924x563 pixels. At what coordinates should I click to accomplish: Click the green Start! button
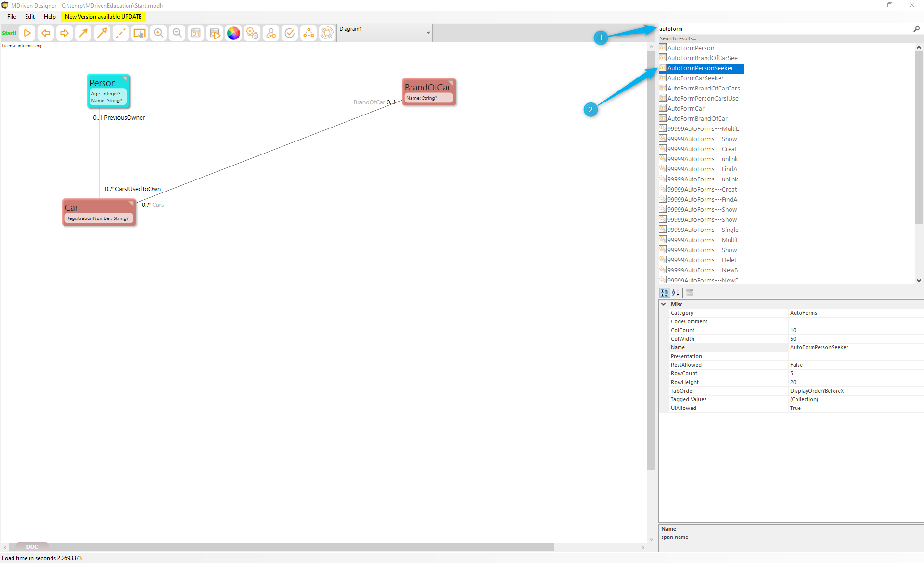9,33
